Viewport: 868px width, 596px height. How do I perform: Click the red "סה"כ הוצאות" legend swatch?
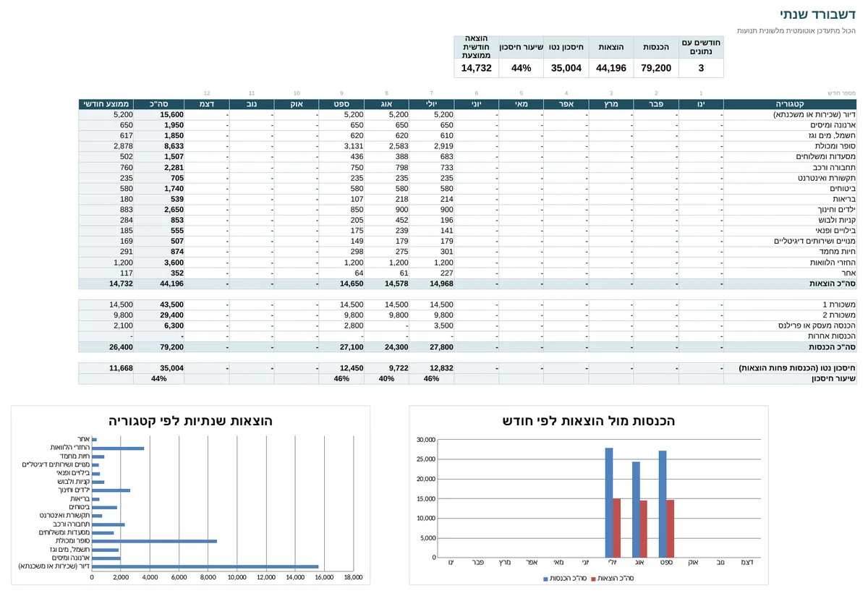594,578
